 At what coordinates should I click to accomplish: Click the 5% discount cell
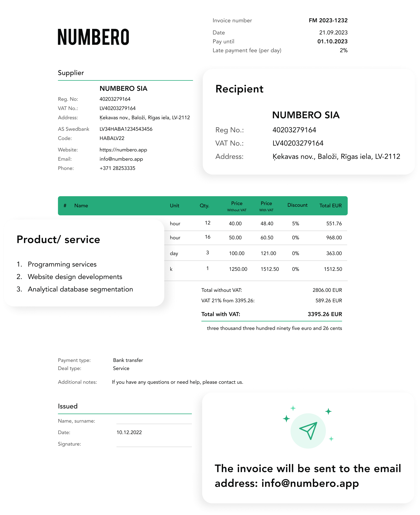(x=295, y=223)
